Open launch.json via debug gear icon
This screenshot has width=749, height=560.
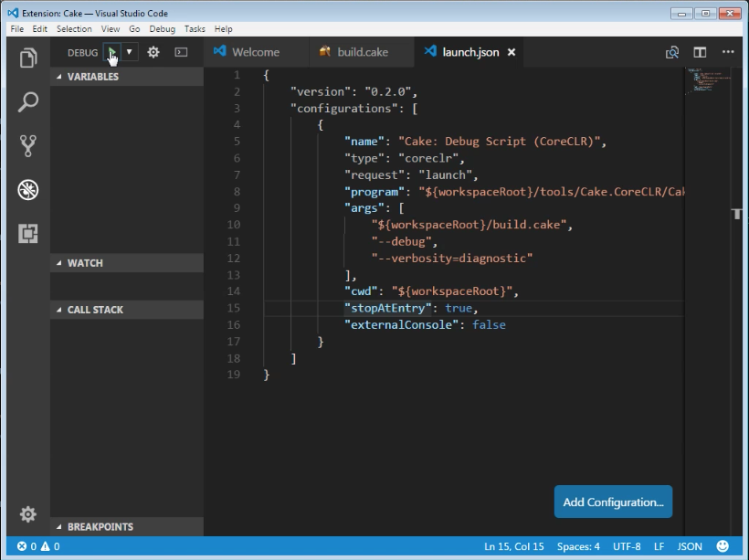[x=153, y=52]
